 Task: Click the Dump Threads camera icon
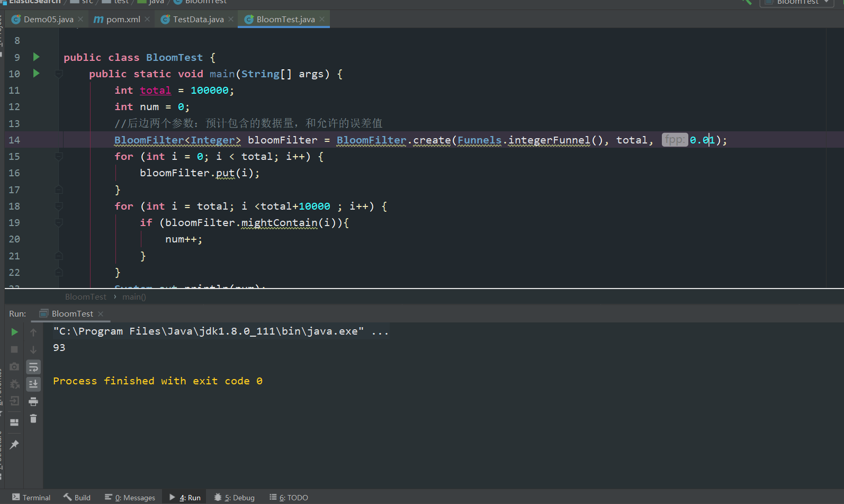(x=14, y=367)
